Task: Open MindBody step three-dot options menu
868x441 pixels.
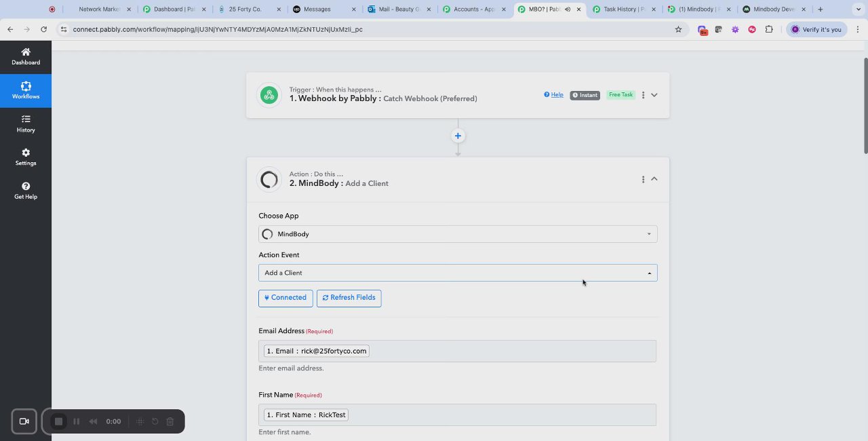Action: [643, 179]
